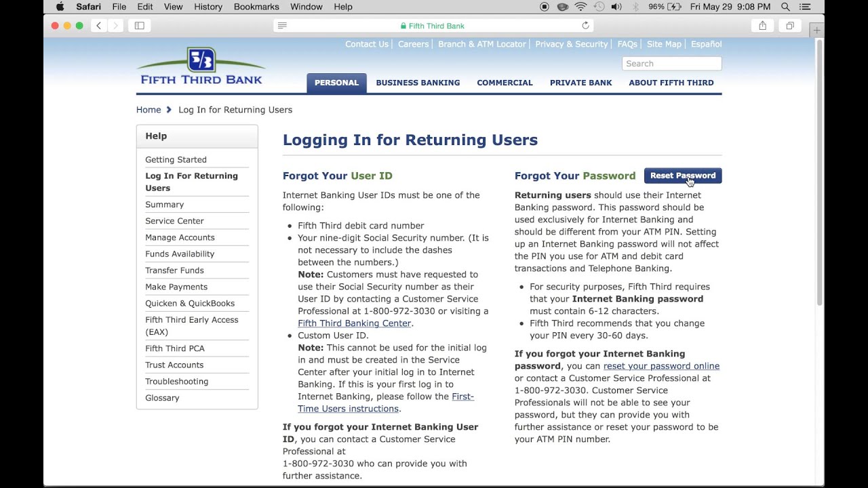Select the COMMERCIAL tab
The width and height of the screenshot is (868, 488).
(505, 83)
